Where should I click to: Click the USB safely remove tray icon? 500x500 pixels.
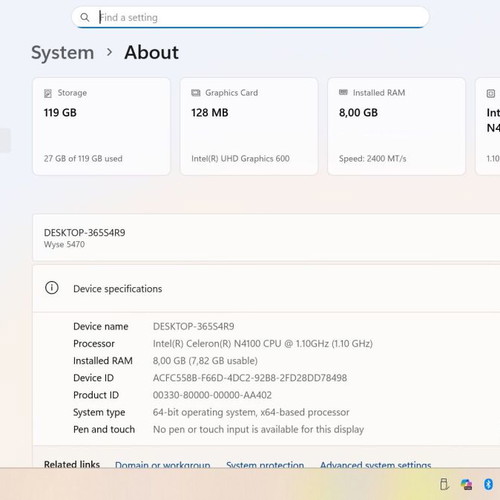[444, 484]
